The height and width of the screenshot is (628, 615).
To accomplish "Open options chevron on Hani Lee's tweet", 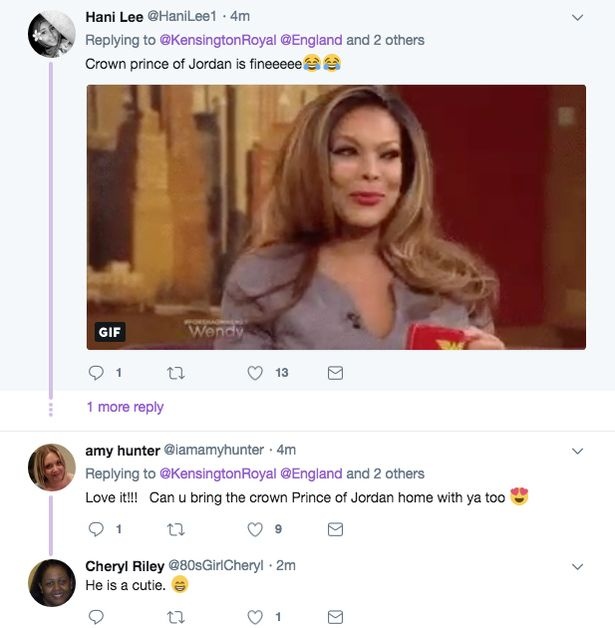I will click(x=577, y=18).
